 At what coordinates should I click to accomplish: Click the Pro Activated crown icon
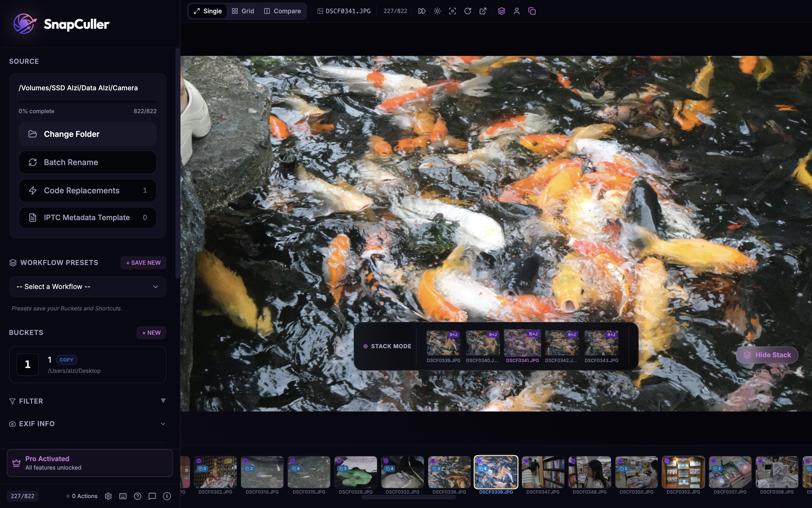(x=16, y=463)
